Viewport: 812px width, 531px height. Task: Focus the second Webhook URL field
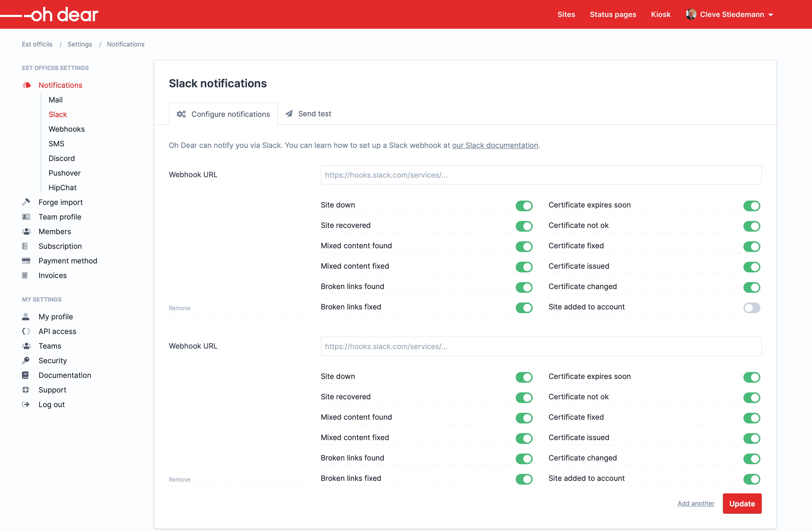(541, 347)
